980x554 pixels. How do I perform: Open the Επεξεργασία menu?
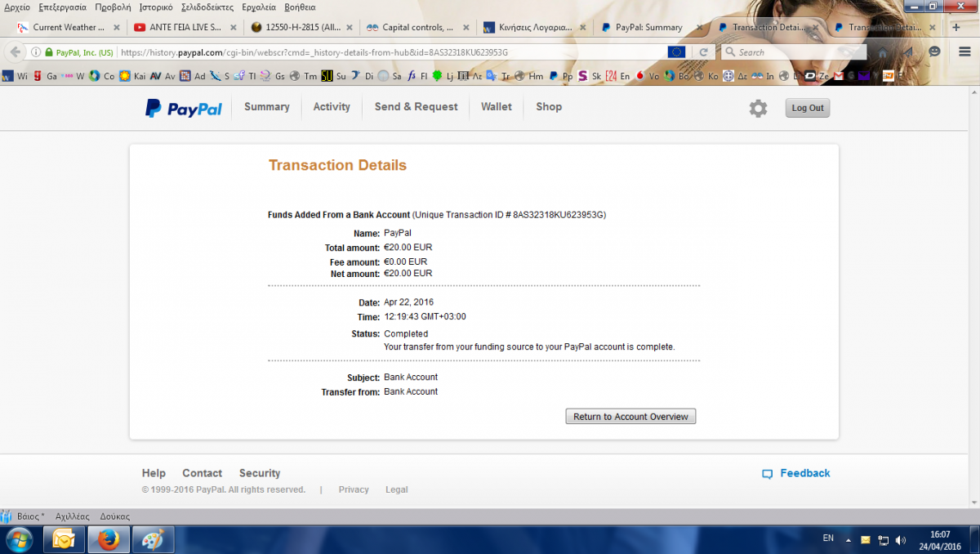[x=62, y=7]
